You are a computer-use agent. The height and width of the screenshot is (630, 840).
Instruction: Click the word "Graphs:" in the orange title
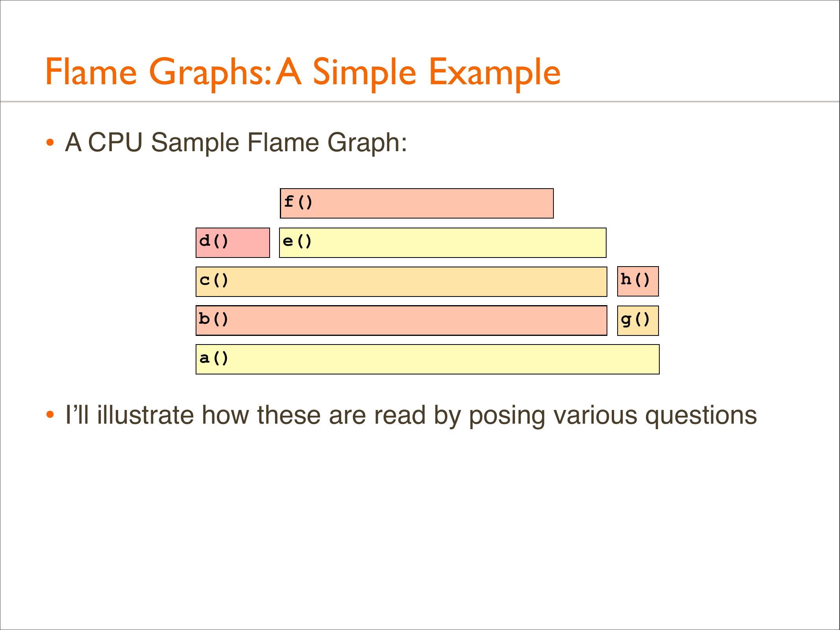tap(210, 73)
